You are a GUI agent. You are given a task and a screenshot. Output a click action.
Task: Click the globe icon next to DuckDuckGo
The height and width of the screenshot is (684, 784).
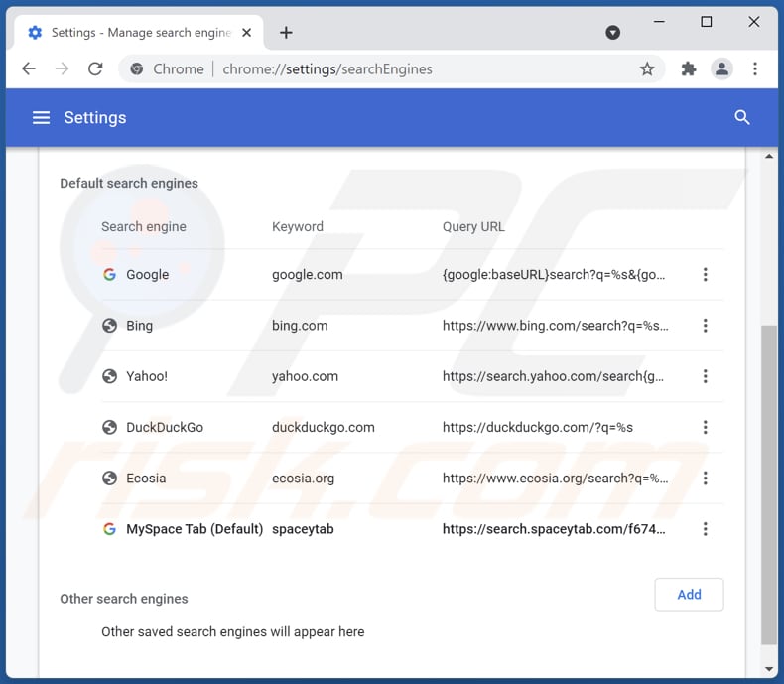pos(109,428)
